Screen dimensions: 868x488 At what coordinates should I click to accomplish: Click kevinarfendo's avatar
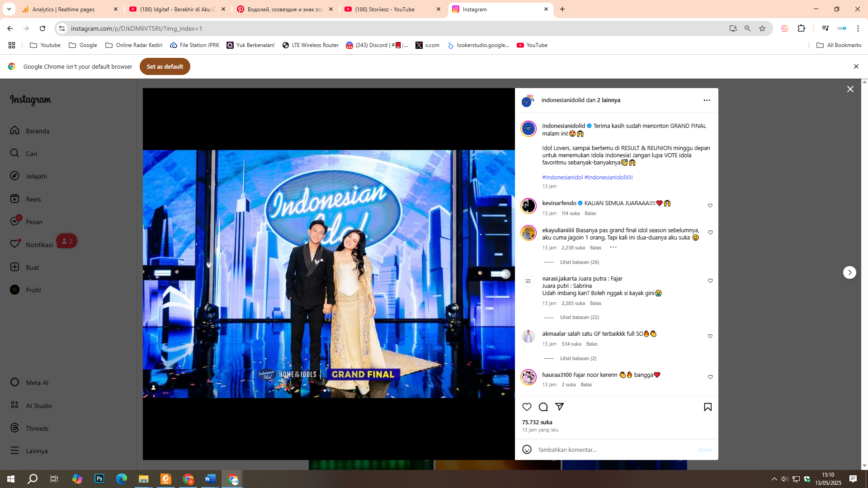tap(528, 206)
